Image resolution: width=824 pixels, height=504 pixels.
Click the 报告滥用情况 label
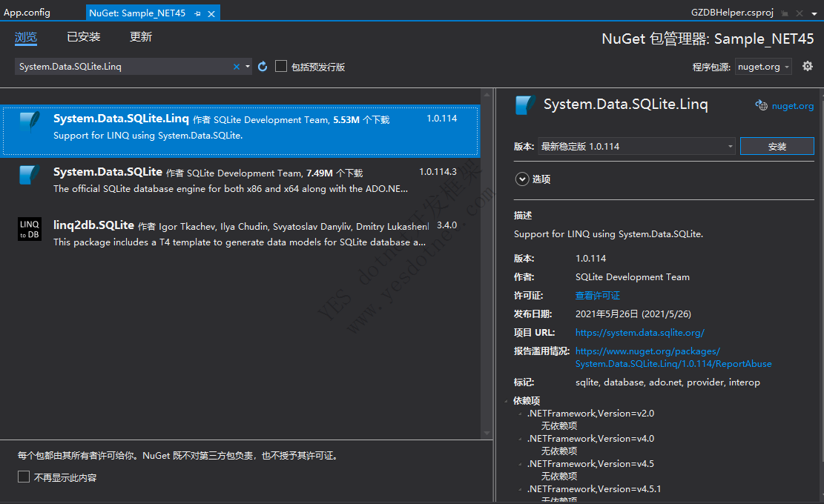coord(542,351)
